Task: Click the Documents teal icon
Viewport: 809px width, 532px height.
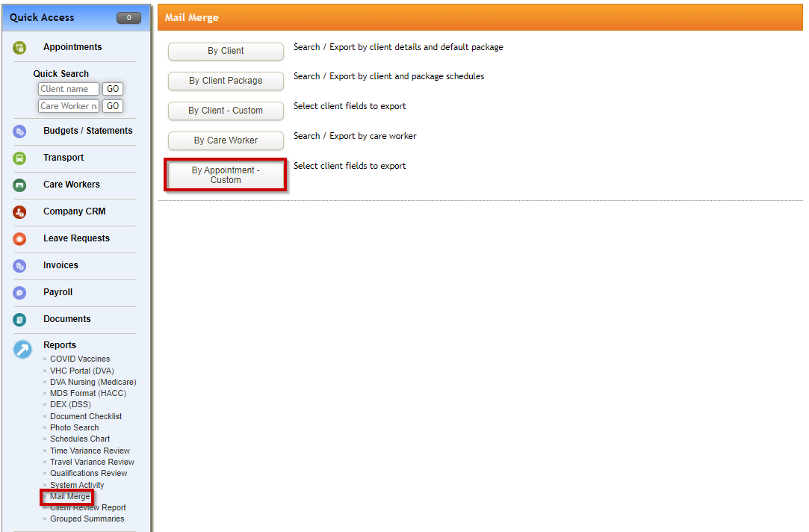Action: click(x=19, y=320)
